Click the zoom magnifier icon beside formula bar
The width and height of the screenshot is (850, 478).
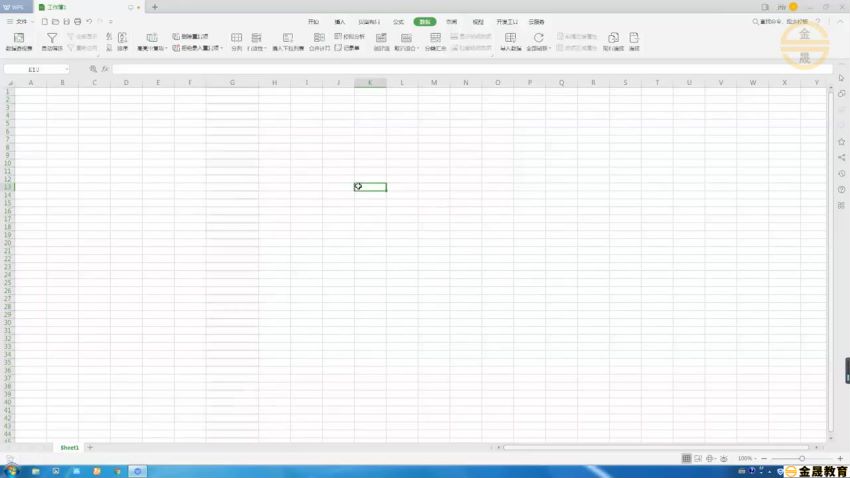coord(93,69)
